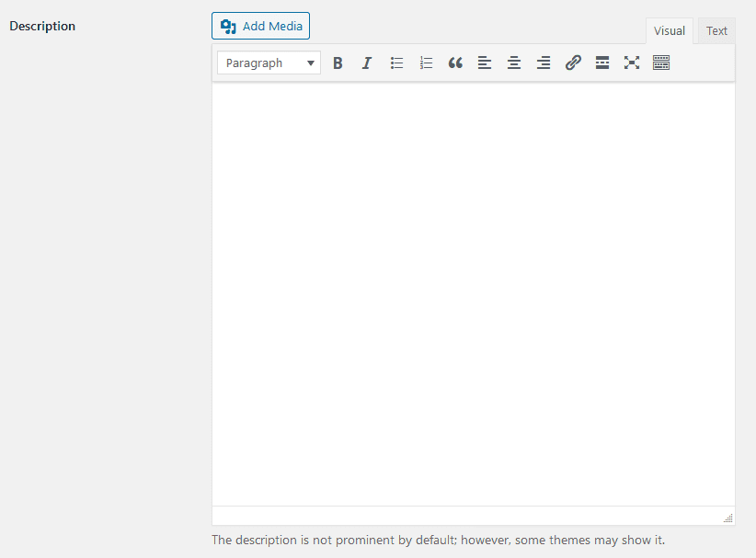Switch to the Text editor tab
This screenshot has width=756, height=558.
click(x=716, y=31)
